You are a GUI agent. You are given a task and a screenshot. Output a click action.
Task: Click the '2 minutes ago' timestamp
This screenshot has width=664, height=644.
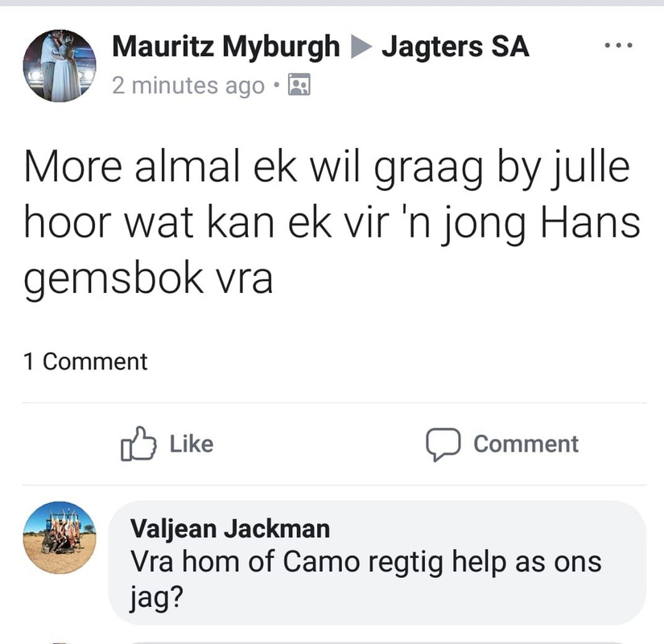tap(188, 85)
